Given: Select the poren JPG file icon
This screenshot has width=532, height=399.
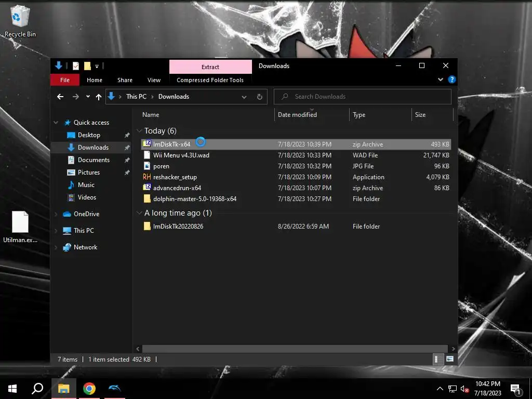Looking at the screenshot, I should tap(147, 166).
